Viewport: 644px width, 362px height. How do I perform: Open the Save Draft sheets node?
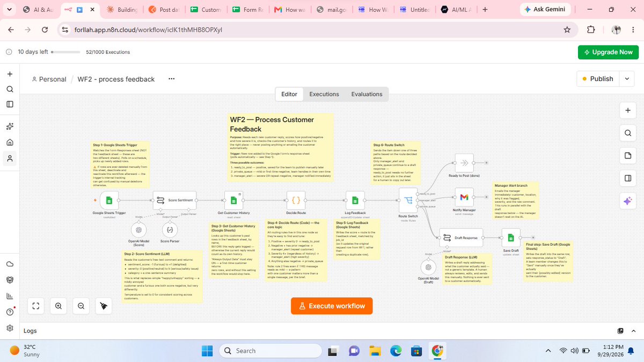(511, 237)
